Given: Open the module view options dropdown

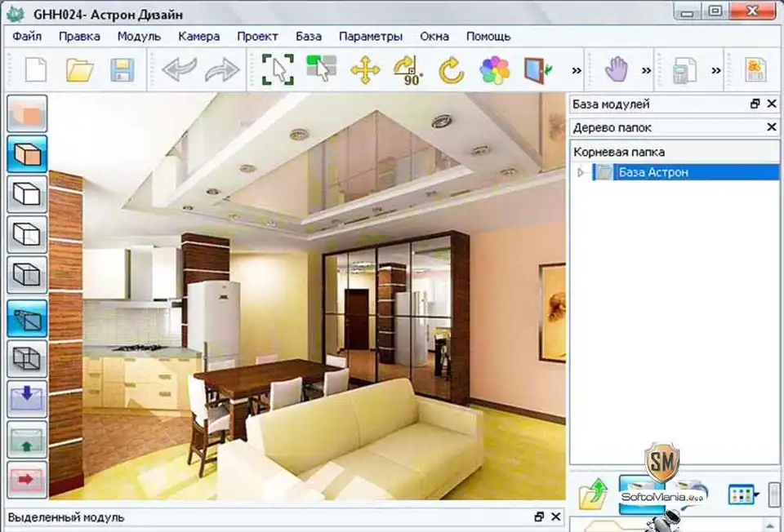Looking at the screenshot, I should (743, 494).
